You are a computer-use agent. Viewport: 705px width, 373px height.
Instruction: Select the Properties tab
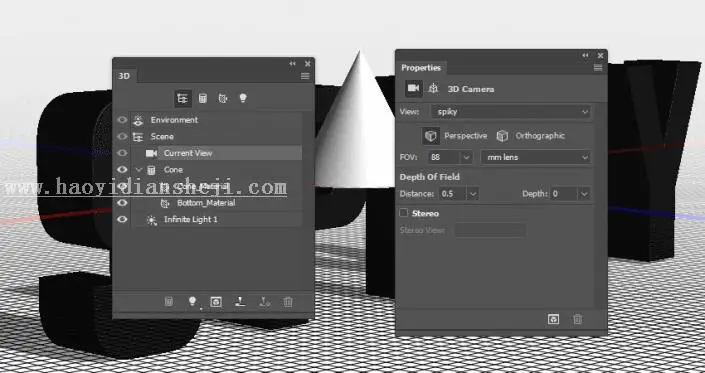tap(421, 68)
